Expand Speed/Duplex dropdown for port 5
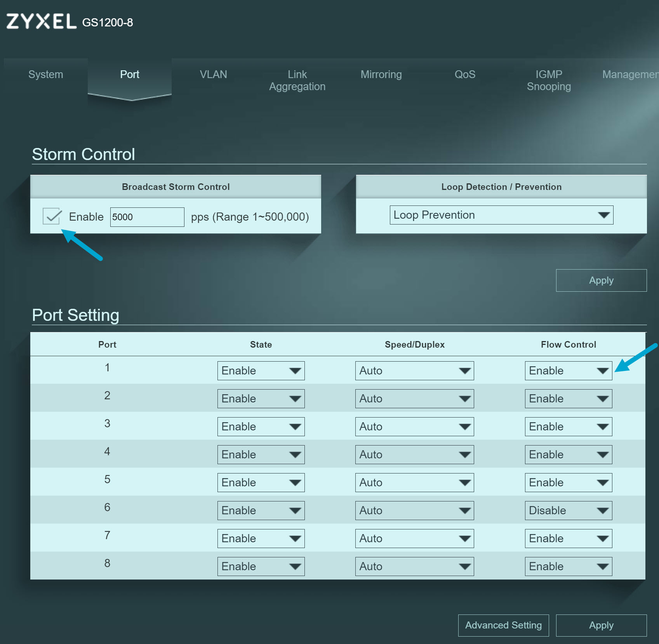Screen dimensions: 659x644 click(x=414, y=483)
